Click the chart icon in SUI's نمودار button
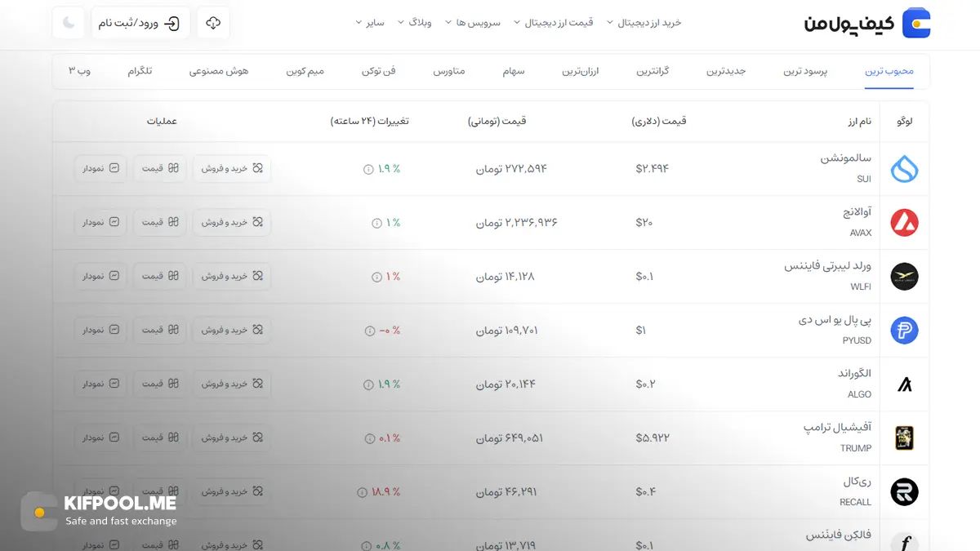The image size is (980, 551). coord(116,168)
